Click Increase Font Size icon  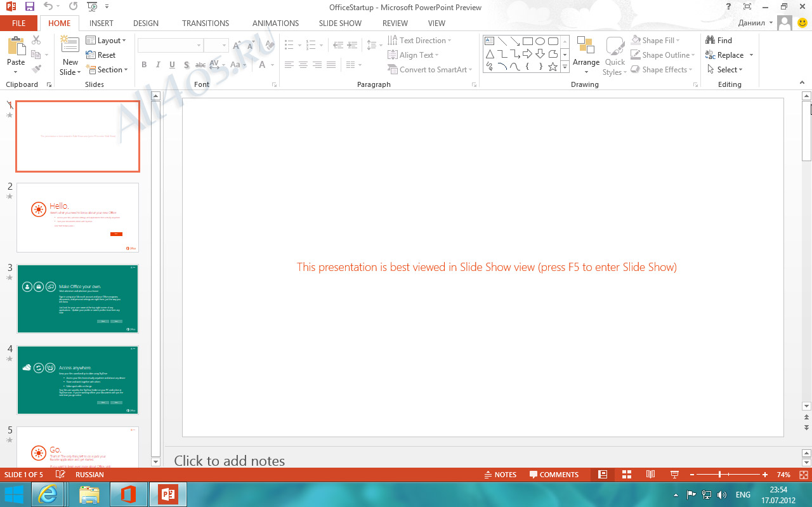pos(237,46)
